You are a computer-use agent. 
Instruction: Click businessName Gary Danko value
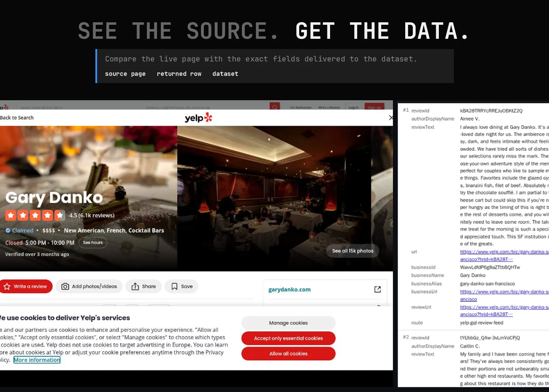[472, 275]
